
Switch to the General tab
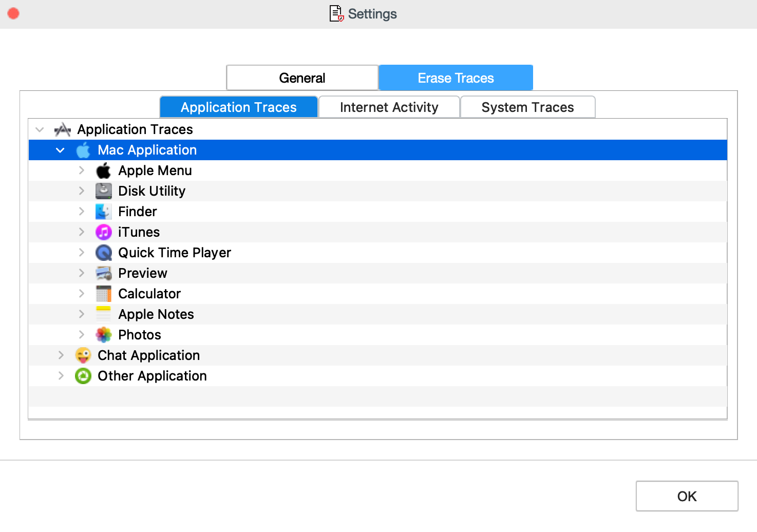click(x=302, y=78)
